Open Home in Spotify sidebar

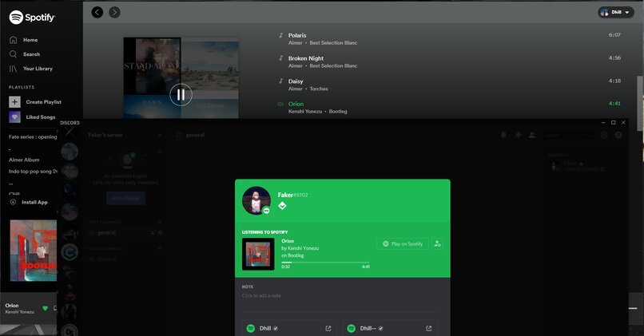point(23,40)
